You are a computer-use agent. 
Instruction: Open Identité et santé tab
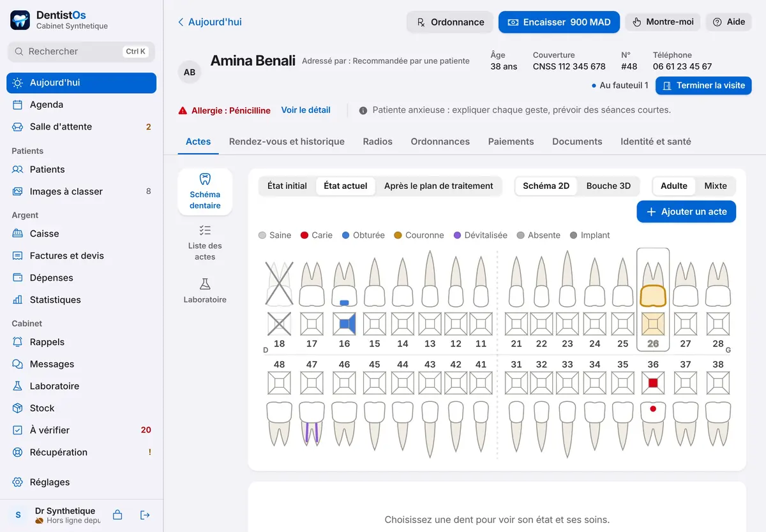click(x=656, y=142)
